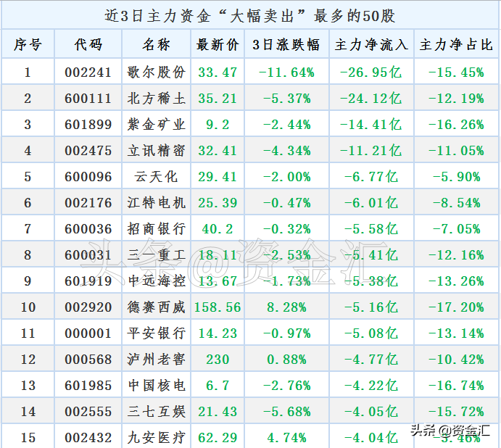Click stock name 紫金矿业
Viewport: 501px width, 448px height.
(156, 125)
